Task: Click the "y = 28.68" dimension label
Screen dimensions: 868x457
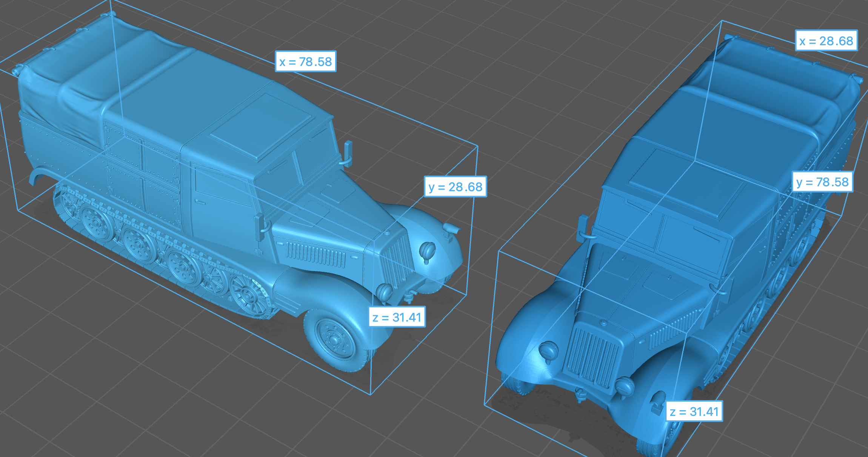Action: pyautogui.click(x=455, y=187)
